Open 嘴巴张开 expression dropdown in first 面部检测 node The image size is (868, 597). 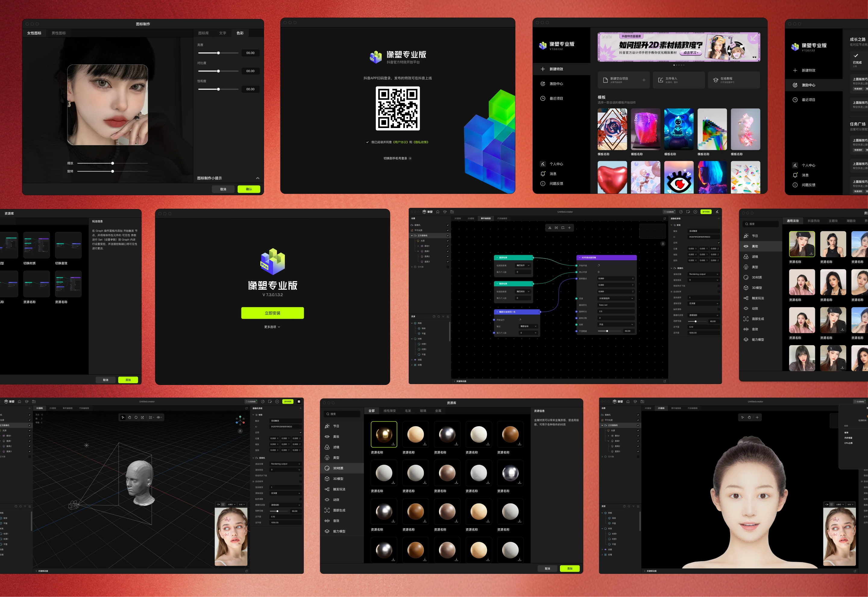coord(523,265)
